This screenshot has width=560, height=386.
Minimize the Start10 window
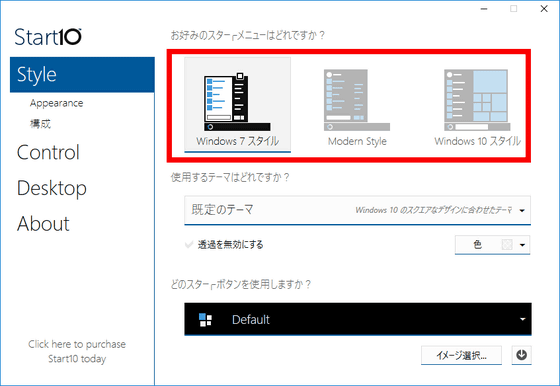click(x=484, y=9)
